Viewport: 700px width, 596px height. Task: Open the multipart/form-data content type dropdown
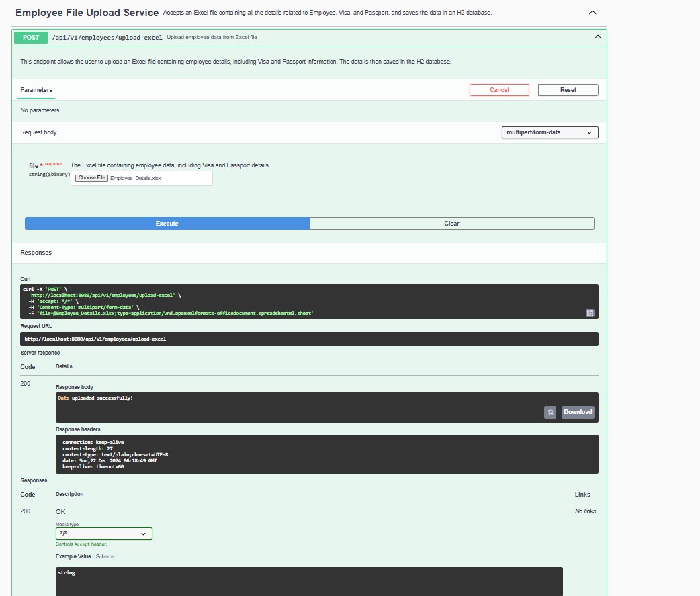[x=550, y=132]
